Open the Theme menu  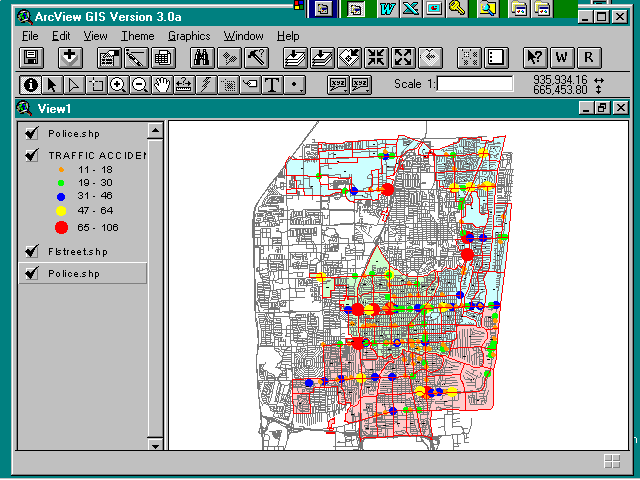(x=137, y=36)
